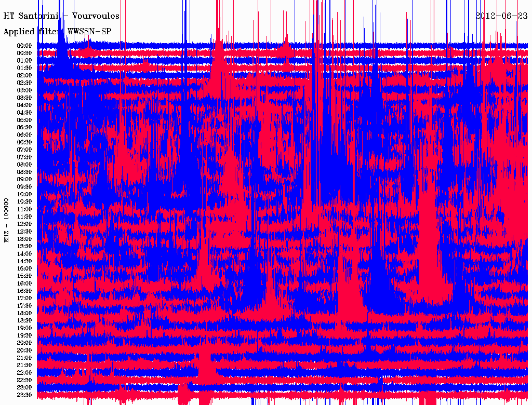The height and width of the screenshot is (405, 532).
Task: Click the 14:00 time label
Action: point(24,254)
